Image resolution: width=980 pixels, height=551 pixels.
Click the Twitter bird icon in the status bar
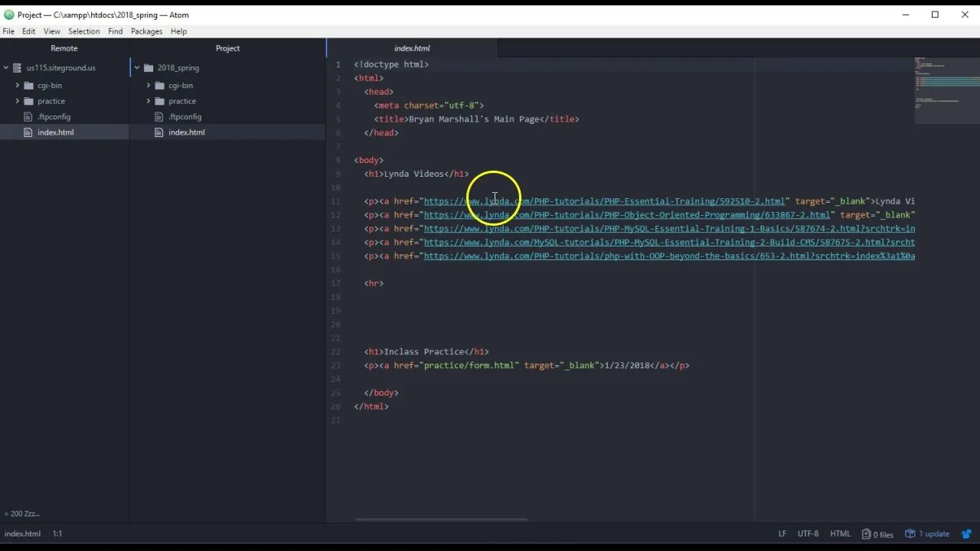point(966,533)
